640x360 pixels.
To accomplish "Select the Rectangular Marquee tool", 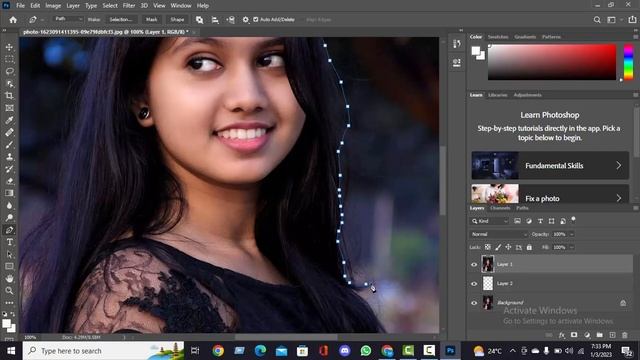I will point(9,60).
